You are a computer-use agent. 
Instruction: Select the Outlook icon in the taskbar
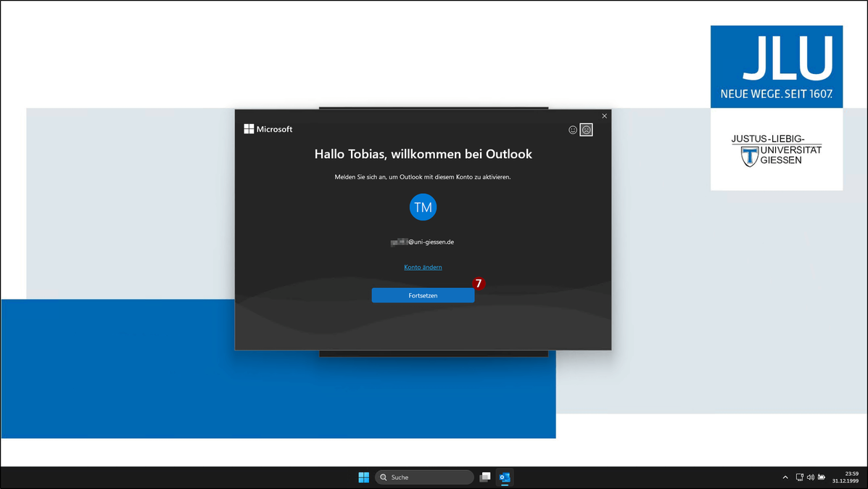pos(505,477)
